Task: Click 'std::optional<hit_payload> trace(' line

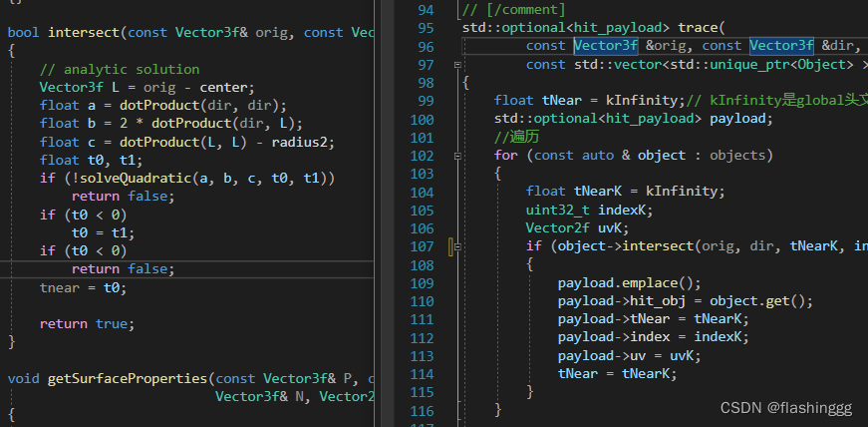Action: pyautogui.click(x=593, y=28)
